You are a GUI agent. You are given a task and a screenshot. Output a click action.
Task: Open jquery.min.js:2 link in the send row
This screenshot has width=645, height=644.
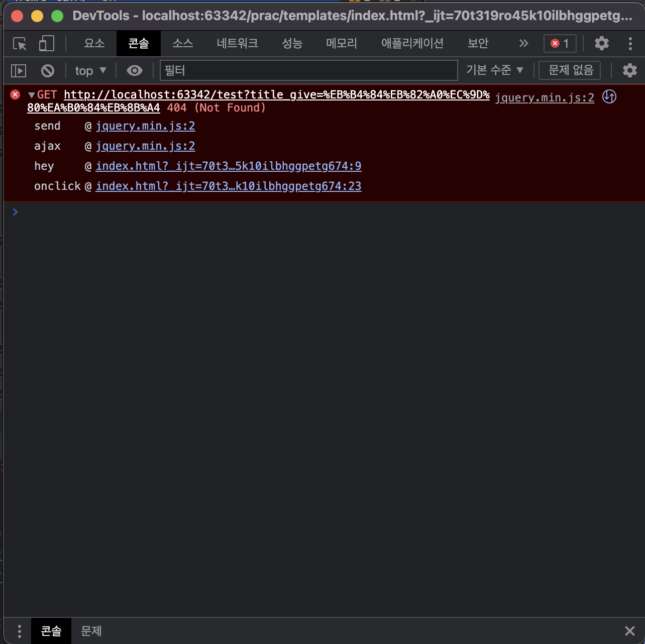pos(145,126)
